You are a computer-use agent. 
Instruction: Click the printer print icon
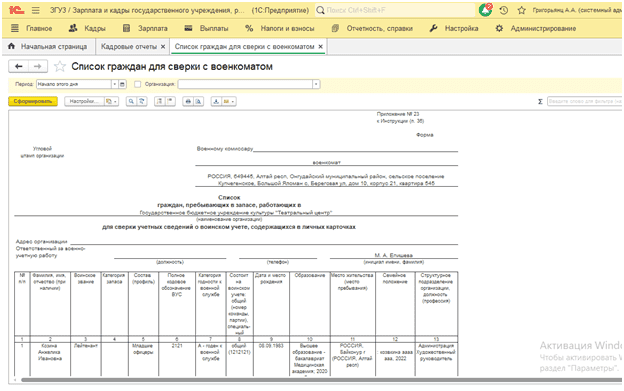point(188,101)
